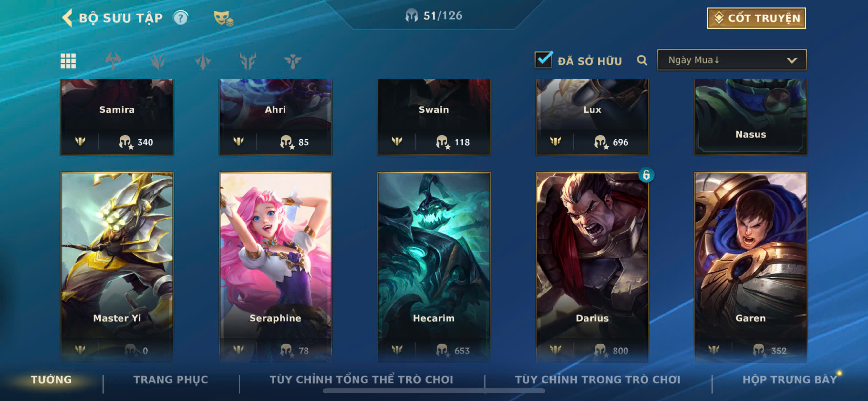Viewport: 868px width, 401px height.
Task: Switch to the Trang Phục tab
Action: pyautogui.click(x=171, y=379)
